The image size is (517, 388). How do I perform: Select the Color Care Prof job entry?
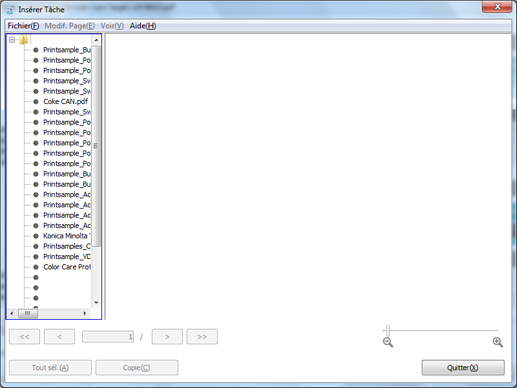pyautogui.click(x=67, y=267)
